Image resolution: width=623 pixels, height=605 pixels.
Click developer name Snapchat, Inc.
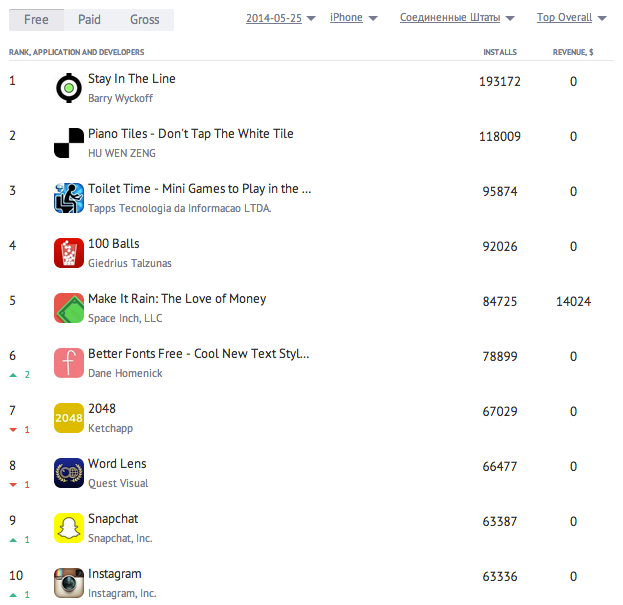tap(120, 538)
